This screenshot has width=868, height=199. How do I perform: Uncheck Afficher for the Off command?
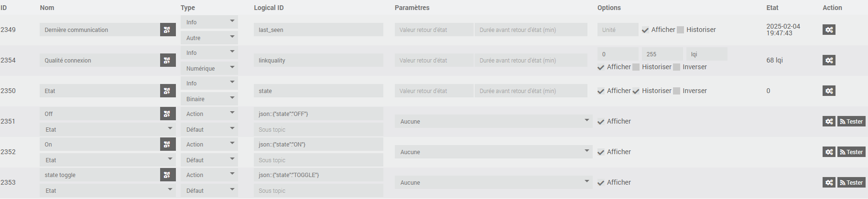(601, 122)
